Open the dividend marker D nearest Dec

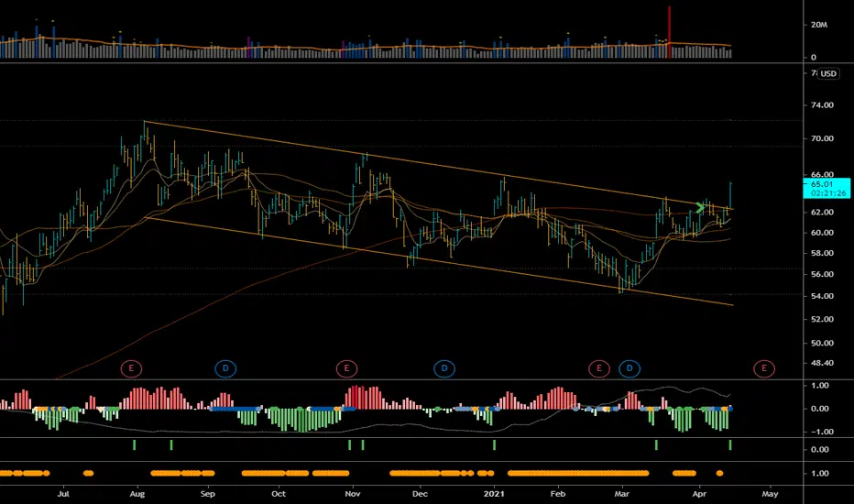[444, 368]
